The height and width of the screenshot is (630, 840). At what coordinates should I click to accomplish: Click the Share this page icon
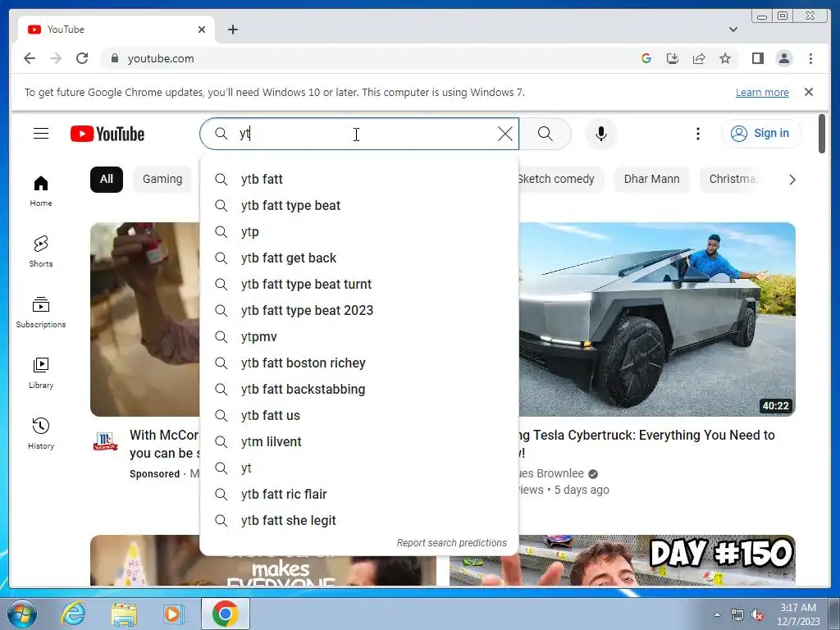click(699, 58)
